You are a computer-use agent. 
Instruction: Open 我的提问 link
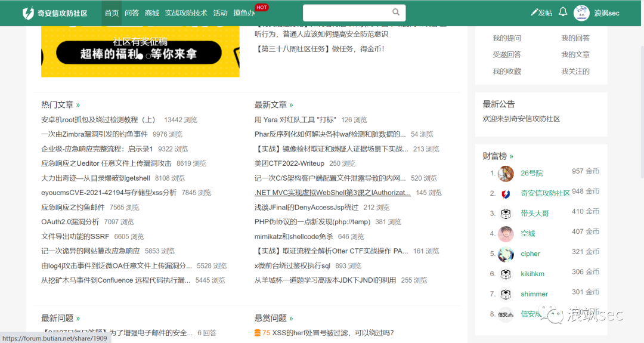(x=507, y=38)
